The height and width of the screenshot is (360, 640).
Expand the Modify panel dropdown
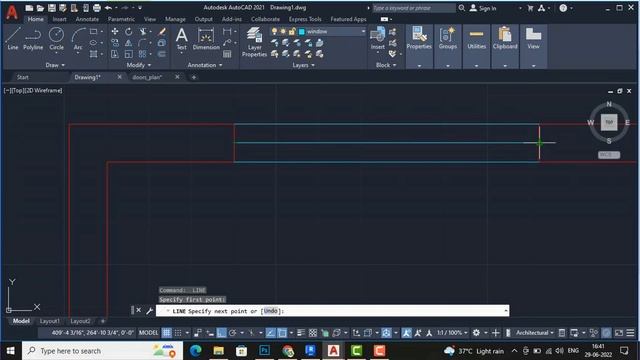click(139, 65)
